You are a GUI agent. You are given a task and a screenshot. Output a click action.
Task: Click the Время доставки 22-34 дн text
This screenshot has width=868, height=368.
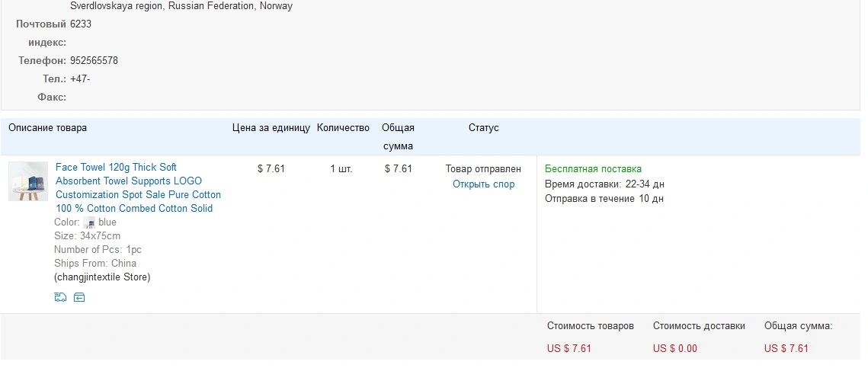point(604,184)
